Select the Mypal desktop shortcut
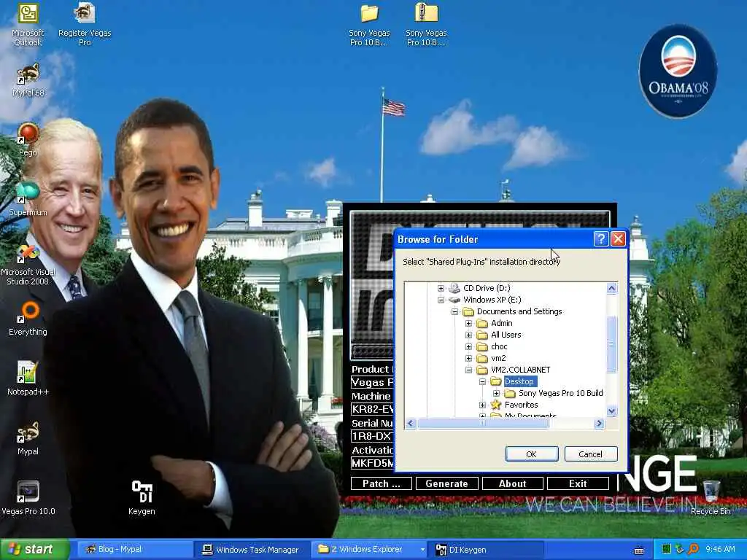The image size is (747, 560). (28, 438)
